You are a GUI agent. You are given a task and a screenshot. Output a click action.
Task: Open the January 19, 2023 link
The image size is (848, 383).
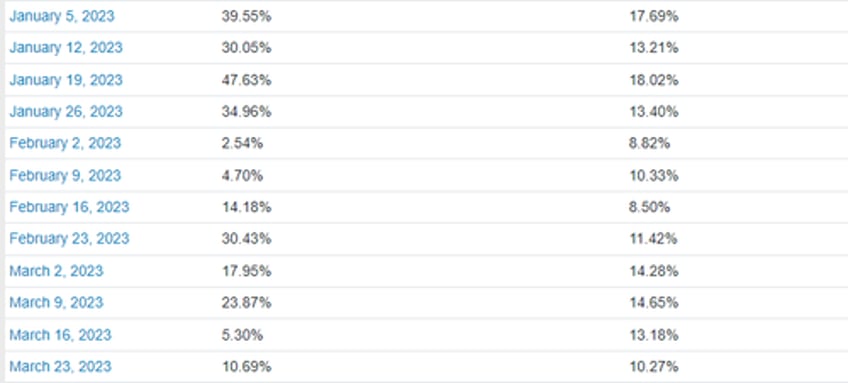click(66, 80)
